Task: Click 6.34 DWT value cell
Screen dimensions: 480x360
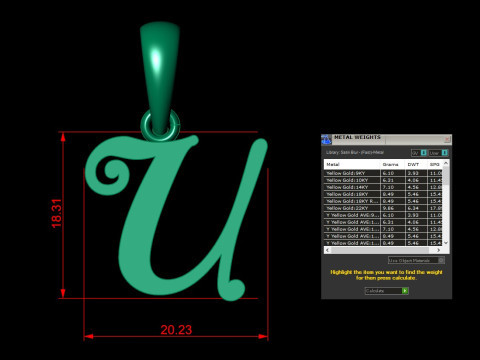Action: pyautogui.click(x=416, y=208)
